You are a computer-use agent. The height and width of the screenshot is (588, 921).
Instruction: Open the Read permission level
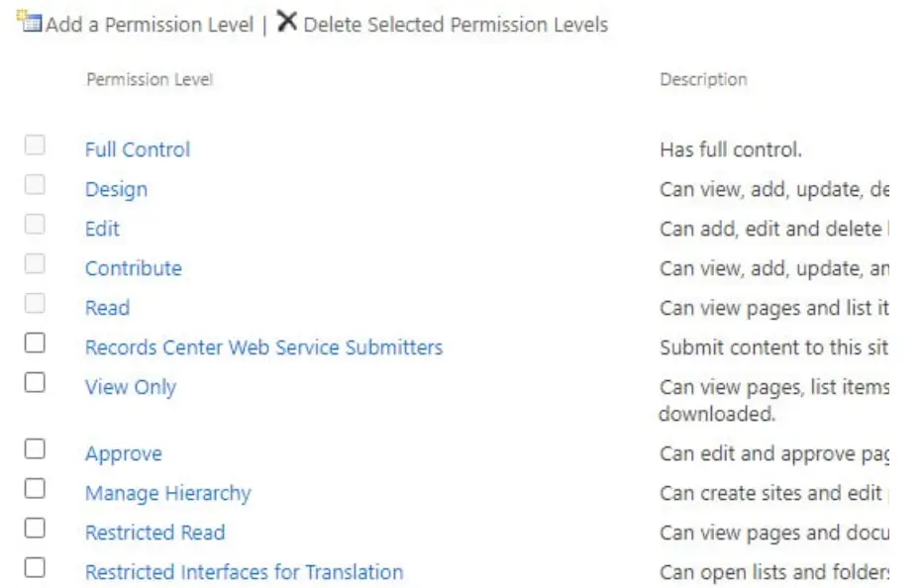tap(108, 308)
